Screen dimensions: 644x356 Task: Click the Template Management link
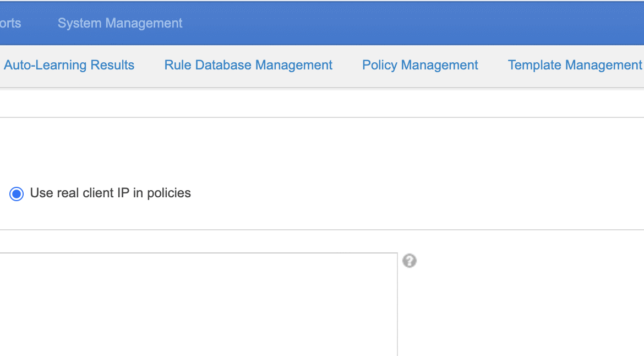pyautogui.click(x=574, y=65)
